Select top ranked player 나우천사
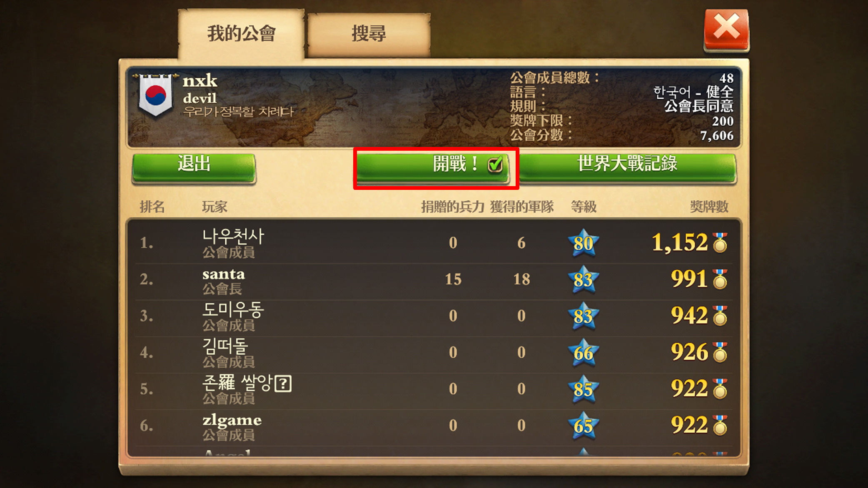Viewport: 868px width, 488px height. [x=434, y=245]
